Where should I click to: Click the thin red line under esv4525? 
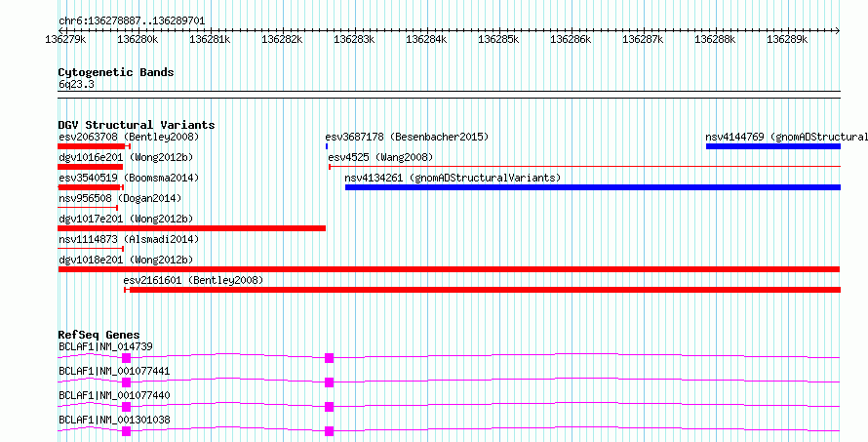(x=584, y=167)
